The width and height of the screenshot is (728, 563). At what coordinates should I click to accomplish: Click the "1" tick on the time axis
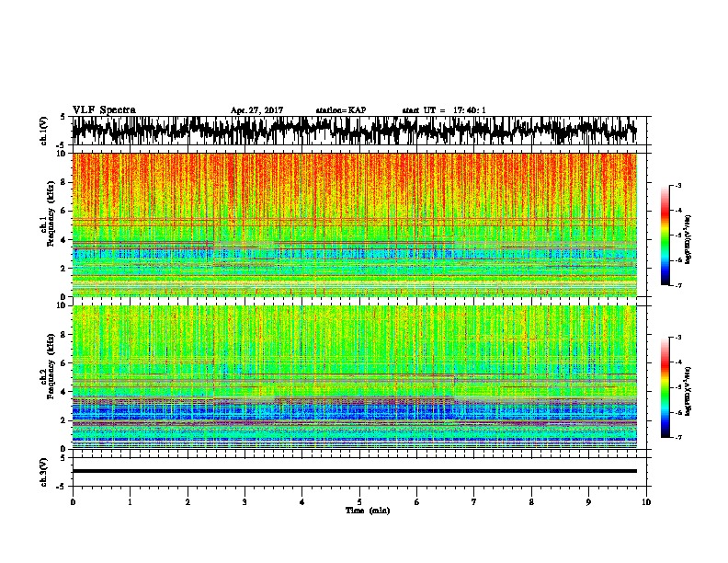[130, 502]
